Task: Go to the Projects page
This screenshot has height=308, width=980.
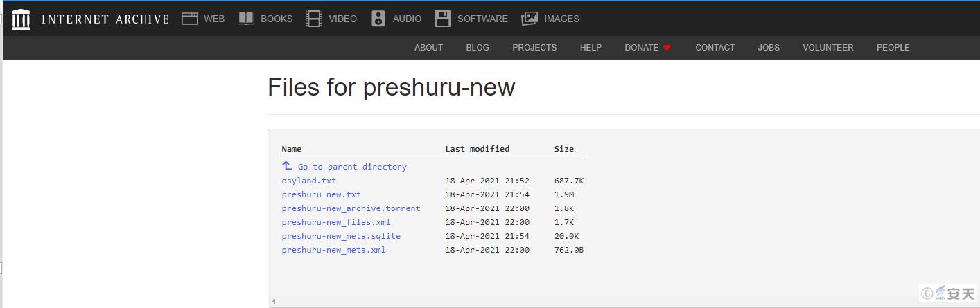Action: click(534, 48)
